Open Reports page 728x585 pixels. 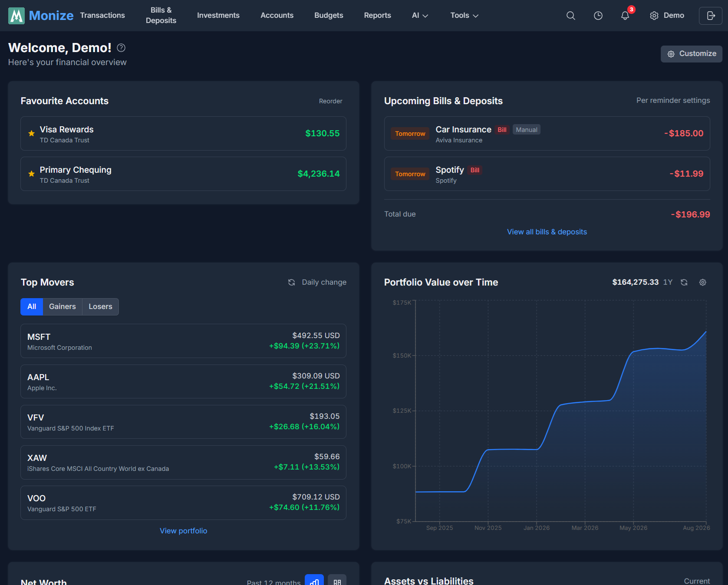click(378, 16)
